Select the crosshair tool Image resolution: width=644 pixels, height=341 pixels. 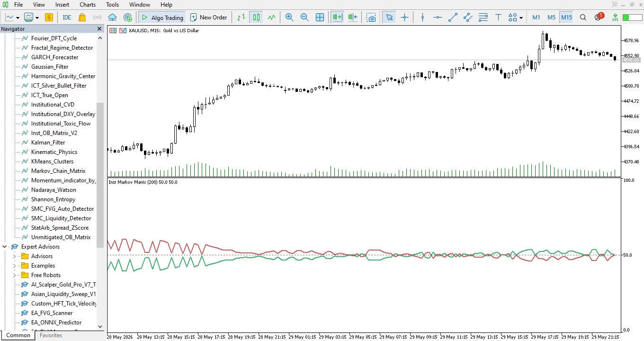(404, 18)
